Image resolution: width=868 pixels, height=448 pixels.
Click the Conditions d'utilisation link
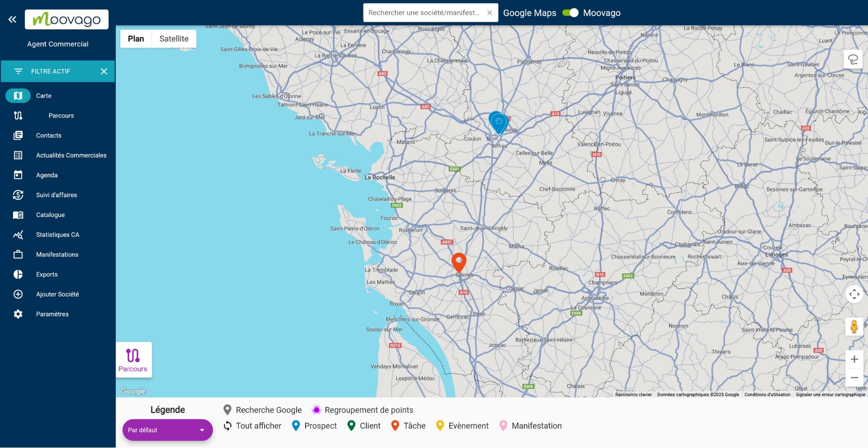coord(767,394)
